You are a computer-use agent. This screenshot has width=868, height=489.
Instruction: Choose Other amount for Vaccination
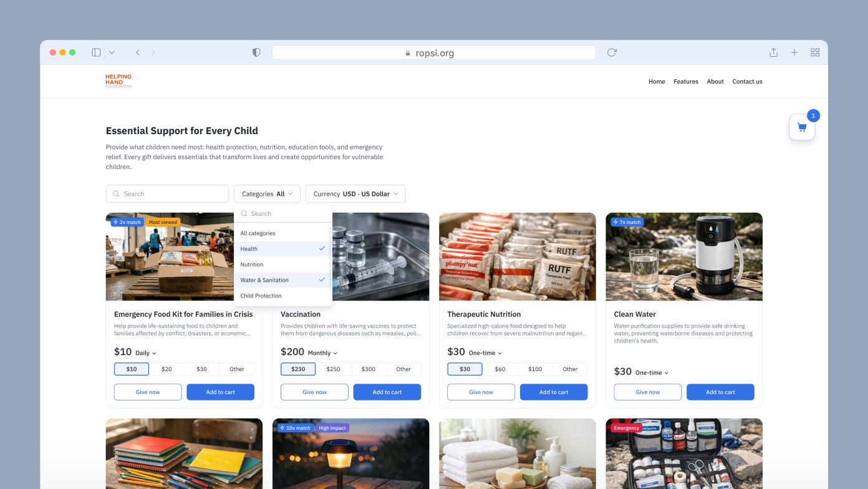[x=403, y=369]
